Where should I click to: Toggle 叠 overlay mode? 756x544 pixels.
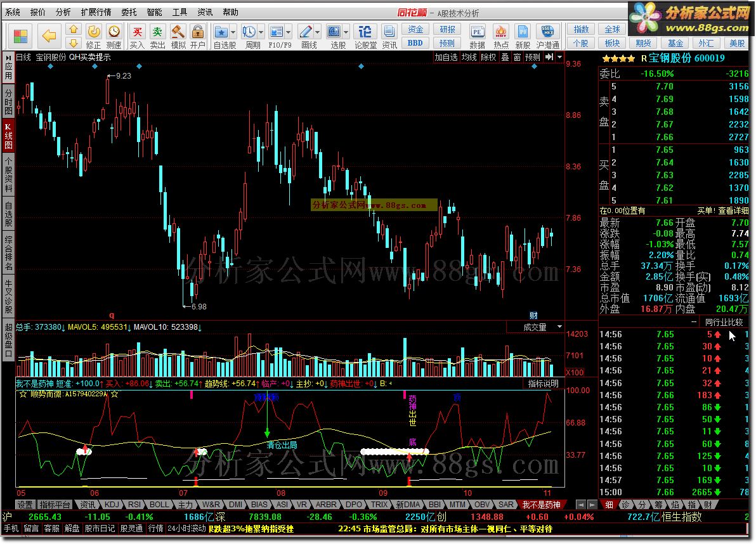505,57
